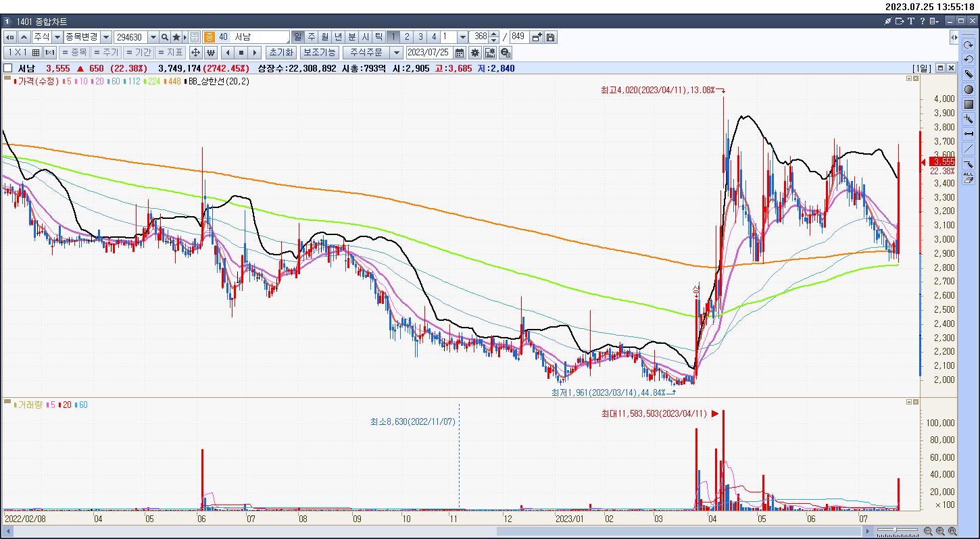The width and height of the screenshot is (980, 539).
Task: Select the crosshair pencil tool
Action: [969, 119]
